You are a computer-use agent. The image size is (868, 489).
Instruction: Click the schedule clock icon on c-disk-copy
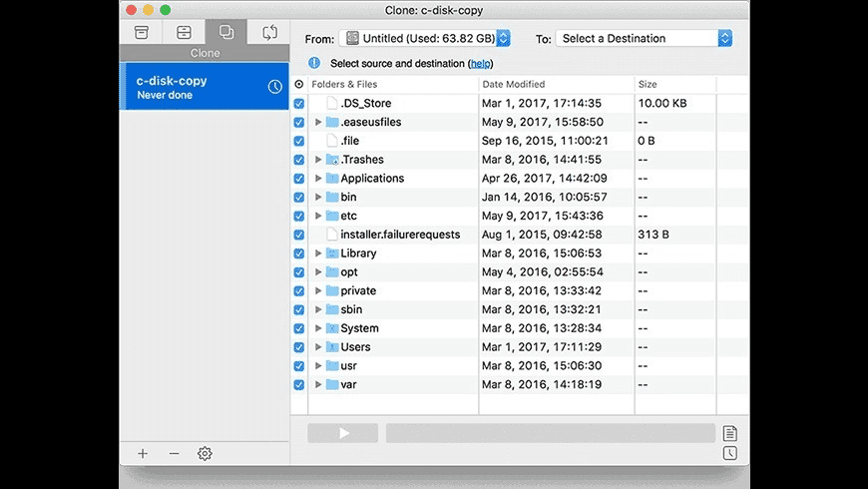coord(275,87)
